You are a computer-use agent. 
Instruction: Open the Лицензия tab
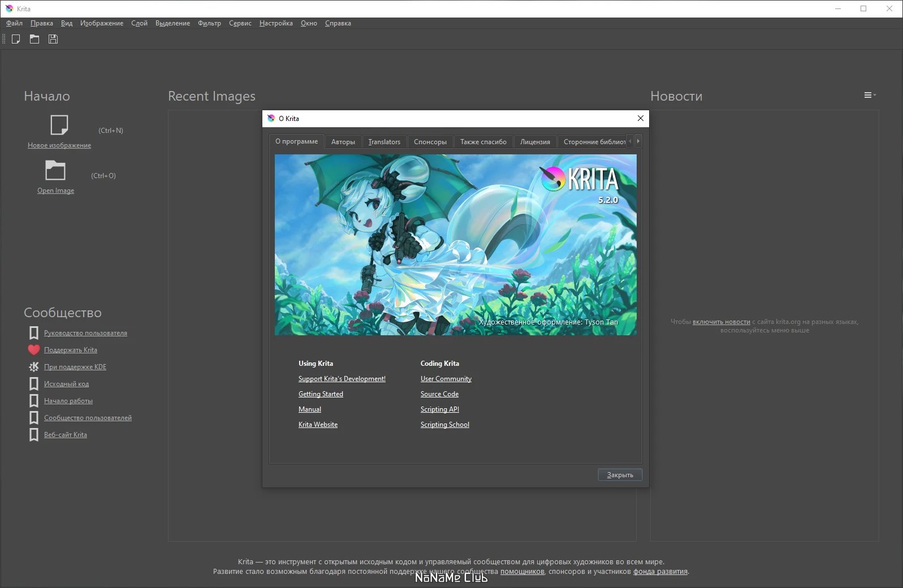pyautogui.click(x=535, y=142)
